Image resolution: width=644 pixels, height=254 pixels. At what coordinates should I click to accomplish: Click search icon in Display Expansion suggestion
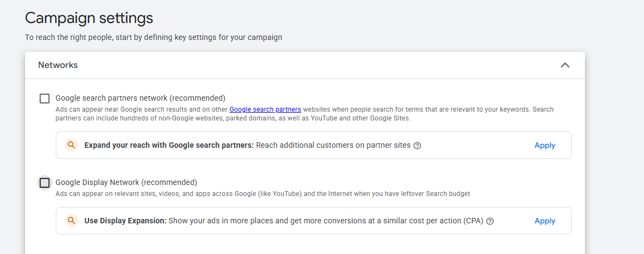pyautogui.click(x=72, y=221)
